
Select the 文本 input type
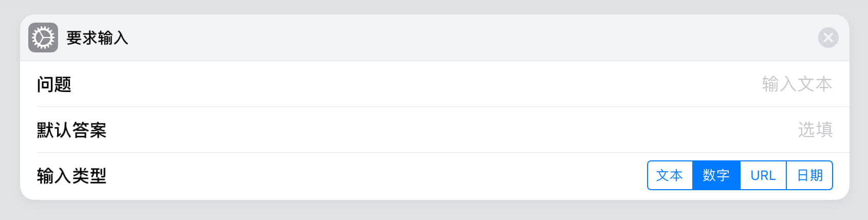coord(670,175)
